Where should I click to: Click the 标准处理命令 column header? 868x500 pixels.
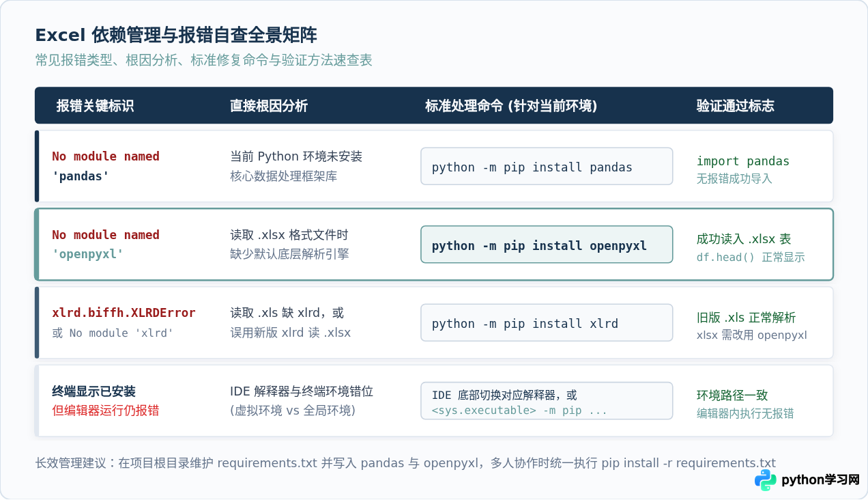click(x=511, y=106)
